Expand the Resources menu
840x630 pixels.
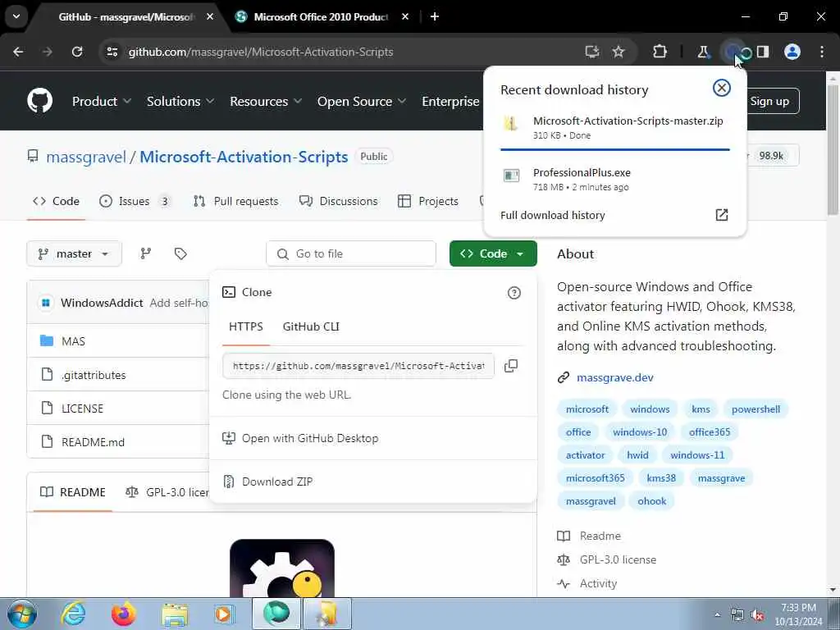click(266, 101)
